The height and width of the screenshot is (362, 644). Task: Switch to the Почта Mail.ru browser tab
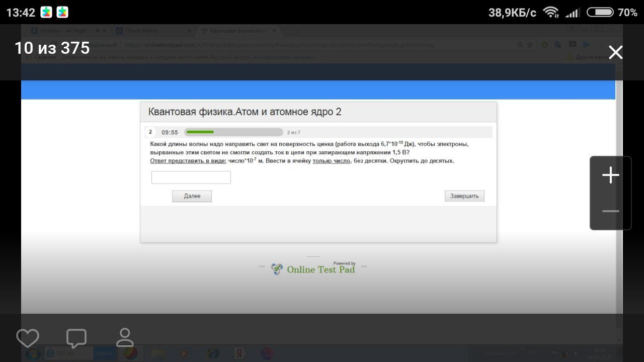pos(153,31)
